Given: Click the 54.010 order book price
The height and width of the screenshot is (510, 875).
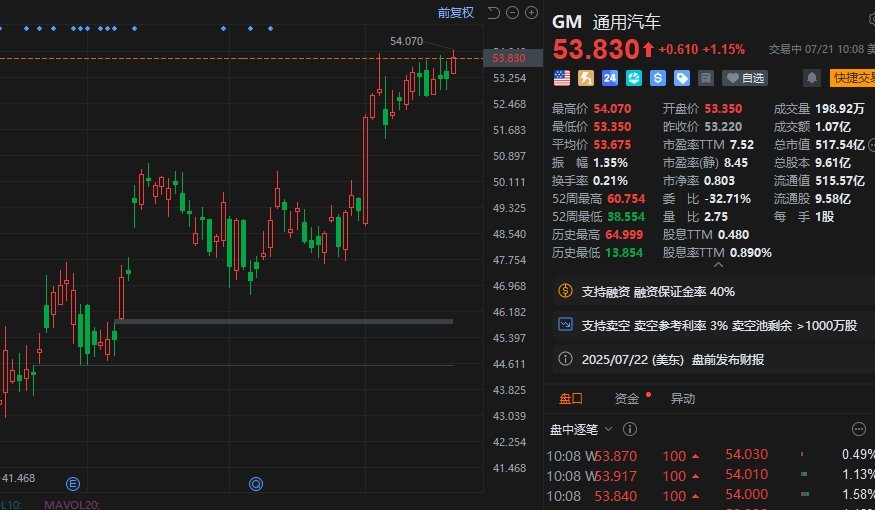Looking at the screenshot, I should [747, 474].
